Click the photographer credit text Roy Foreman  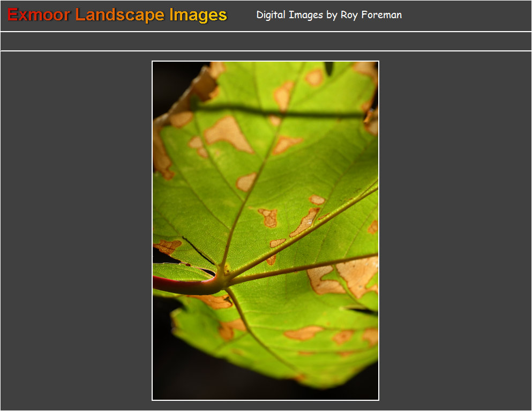click(x=371, y=15)
